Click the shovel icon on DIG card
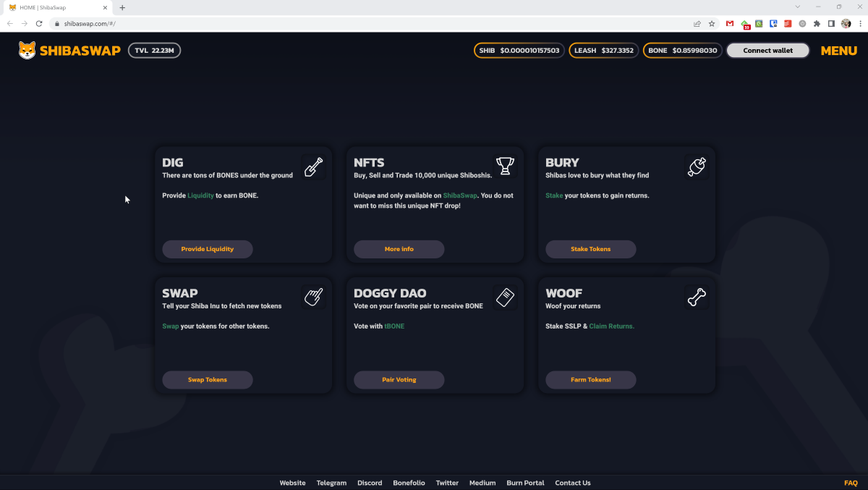 pyautogui.click(x=313, y=167)
